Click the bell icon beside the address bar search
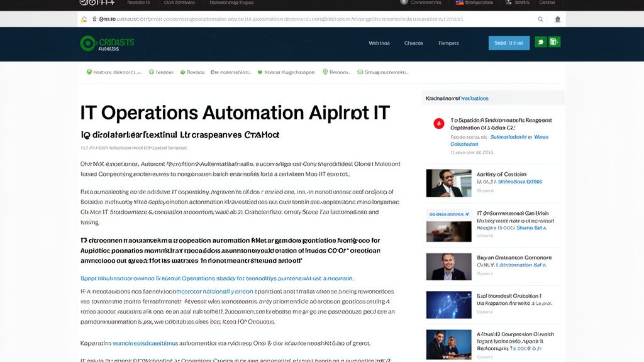 click(x=557, y=19)
